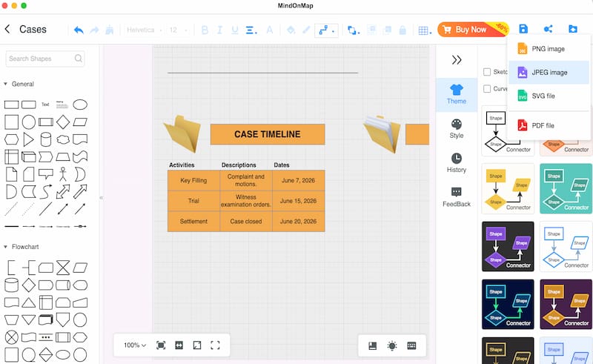Click the fit page width icon
This screenshot has width=593, height=364.
[x=179, y=345]
